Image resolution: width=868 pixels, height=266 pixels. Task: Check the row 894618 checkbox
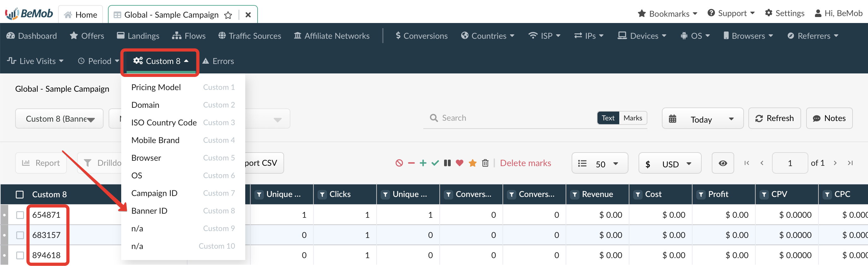(x=20, y=255)
